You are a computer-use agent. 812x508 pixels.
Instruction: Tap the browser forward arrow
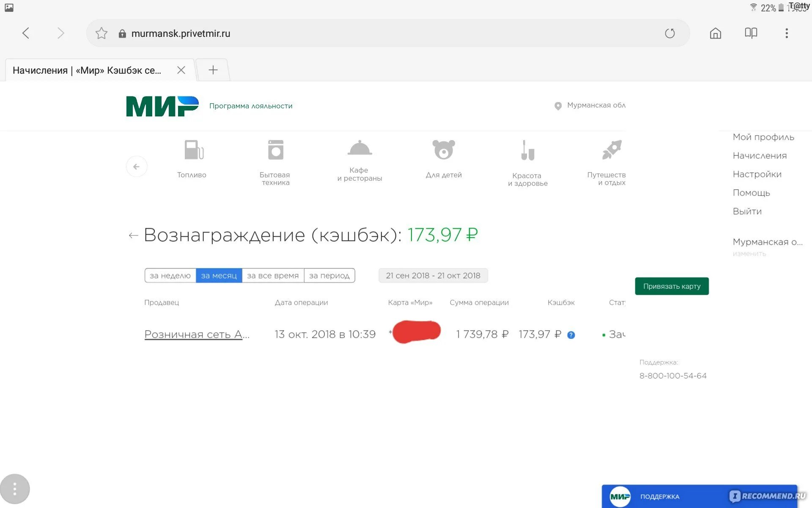point(60,33)
